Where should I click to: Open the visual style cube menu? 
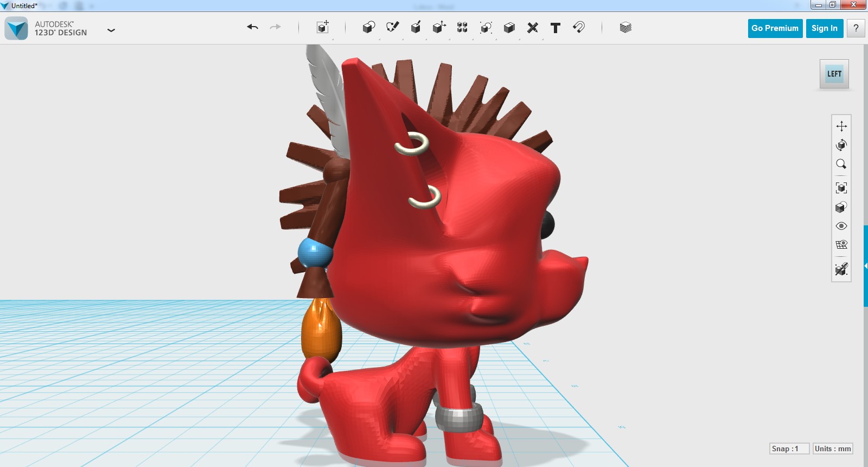[841, 207]
